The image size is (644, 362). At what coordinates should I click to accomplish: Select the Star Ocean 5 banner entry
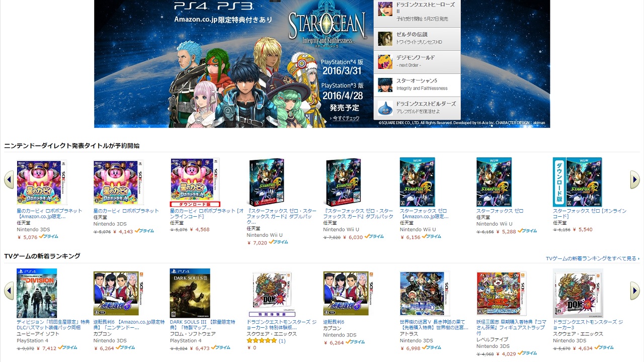pos(417,85)
